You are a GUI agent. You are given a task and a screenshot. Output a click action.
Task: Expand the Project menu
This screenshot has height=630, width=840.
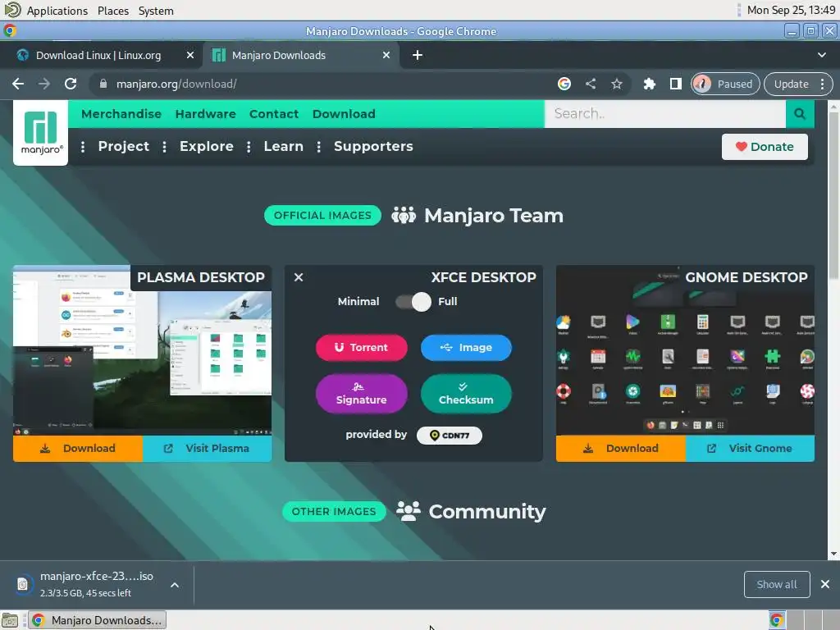123,146
